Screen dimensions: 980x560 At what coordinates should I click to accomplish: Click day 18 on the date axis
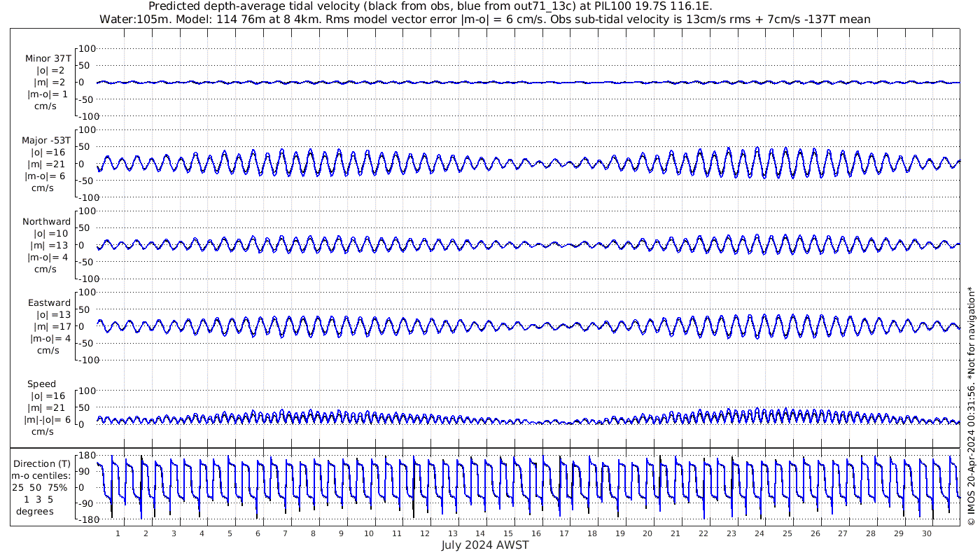click(592, 533)
